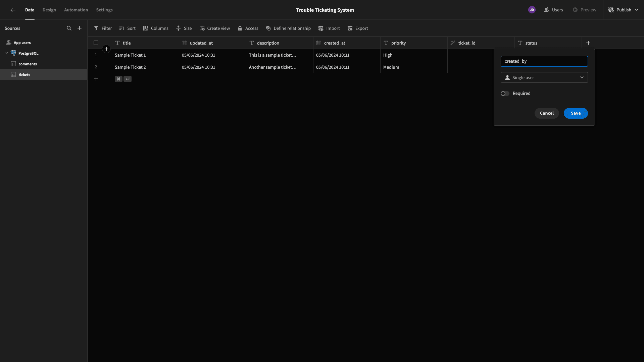Click the ticket_id column header
Image resolution: width=644 pixels, height=362 pixels.
481,43
